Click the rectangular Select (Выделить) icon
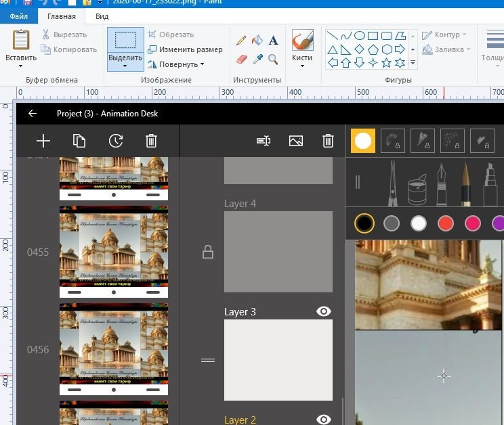 click(125, 40)
